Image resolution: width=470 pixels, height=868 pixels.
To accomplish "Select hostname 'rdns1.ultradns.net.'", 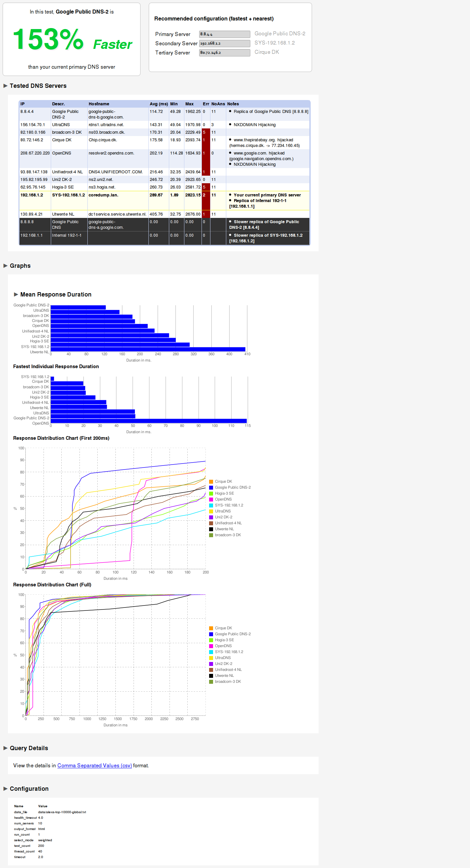I will click(x=107, y=125).
